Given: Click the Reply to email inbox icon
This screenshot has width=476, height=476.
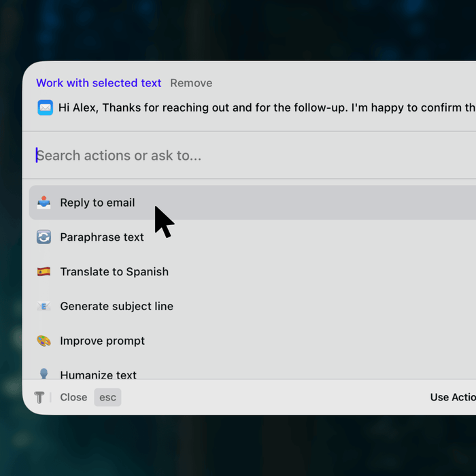Looking at the screenshot, I should pyautogui.click(x=44, y=203).
